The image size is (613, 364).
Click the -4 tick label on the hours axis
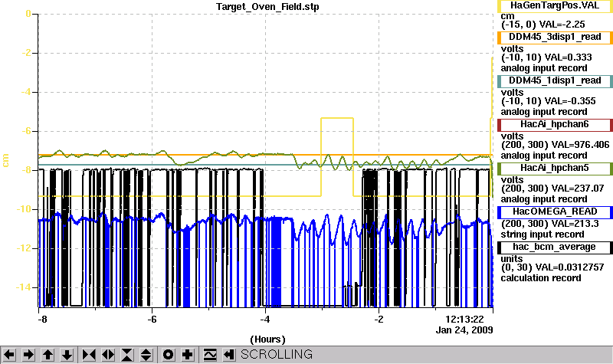tap(265, 320)
